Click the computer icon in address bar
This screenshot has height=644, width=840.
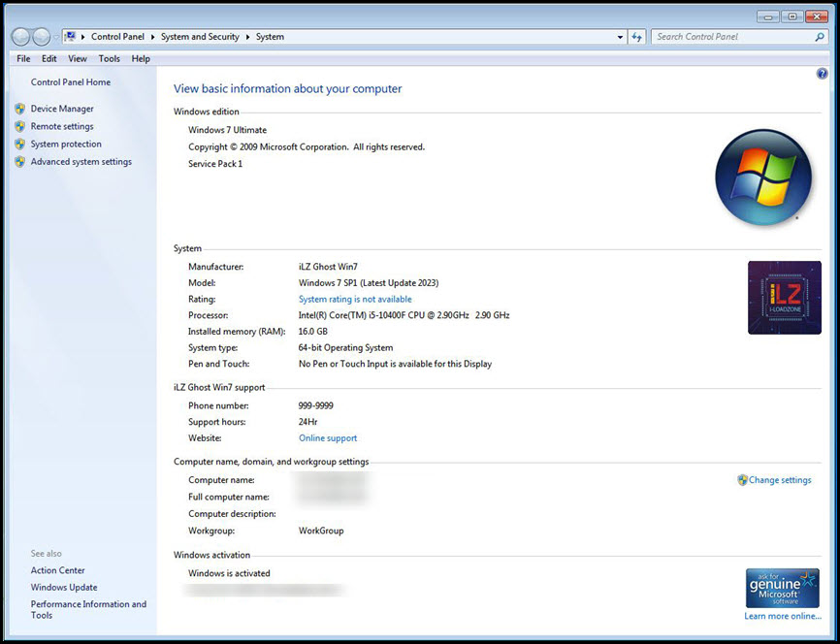[70, 37]
